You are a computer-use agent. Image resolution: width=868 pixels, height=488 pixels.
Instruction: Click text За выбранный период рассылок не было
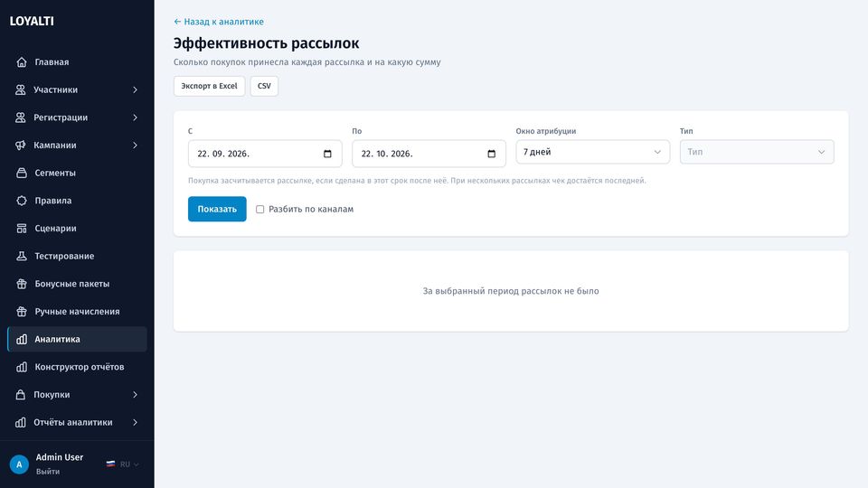point(510,291)
